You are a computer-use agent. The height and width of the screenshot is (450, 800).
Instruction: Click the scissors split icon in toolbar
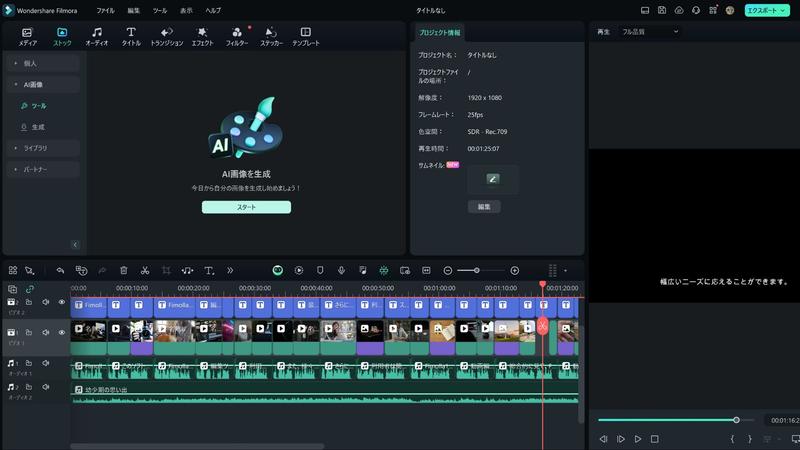click(145, 270)
